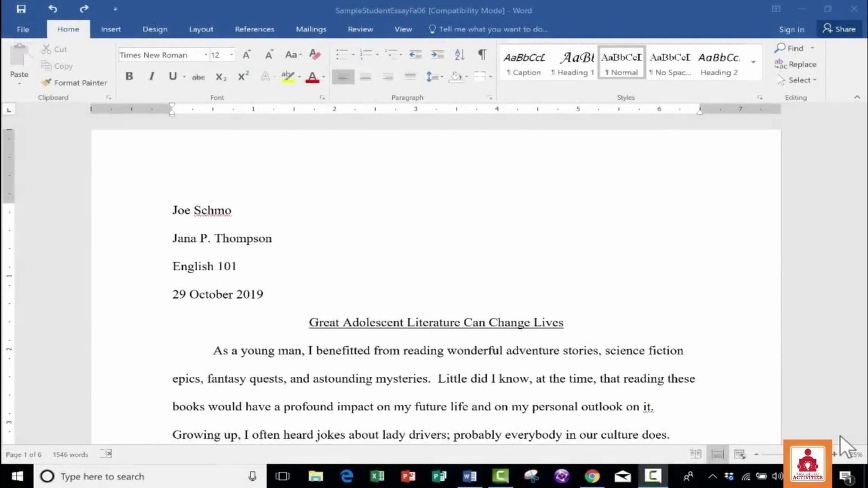Click the Tell me what you want field

tap(488, 29)
